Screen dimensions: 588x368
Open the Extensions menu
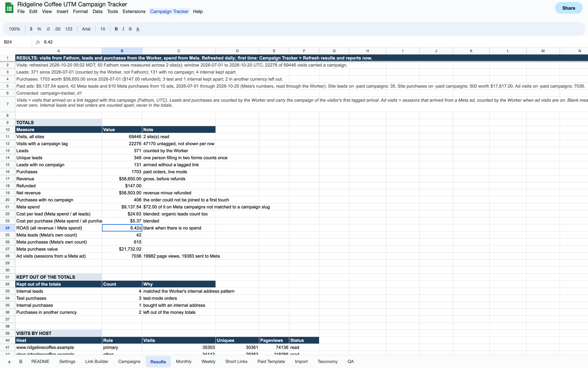pyautogui.click(x=134, y=11)
